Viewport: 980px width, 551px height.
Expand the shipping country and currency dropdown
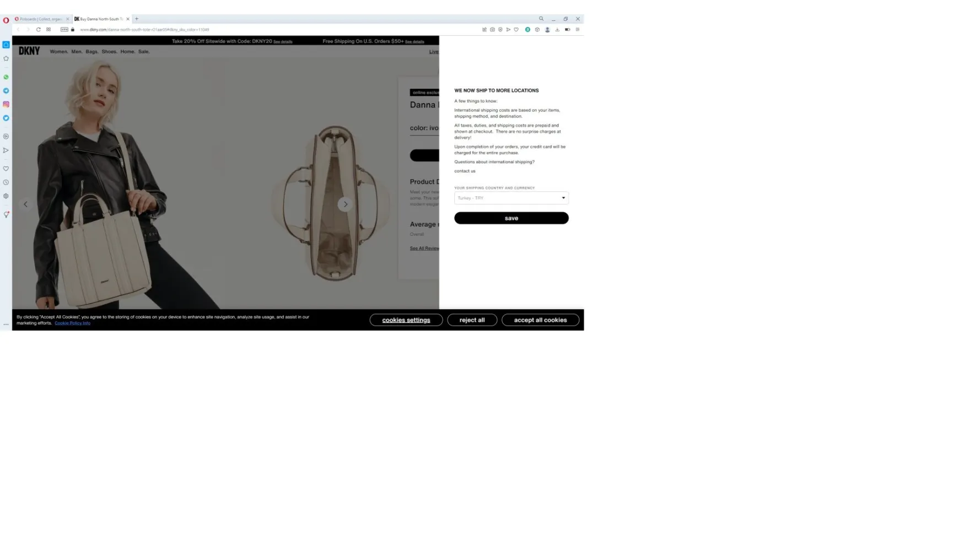(x=511, y=198)
